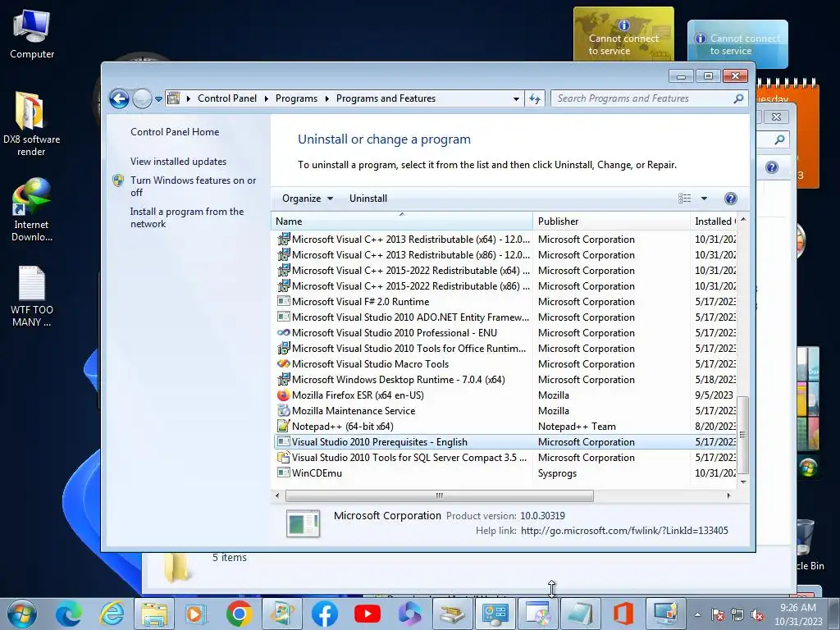Launch Microsoft Edge from the taskbar

[69, 614]
